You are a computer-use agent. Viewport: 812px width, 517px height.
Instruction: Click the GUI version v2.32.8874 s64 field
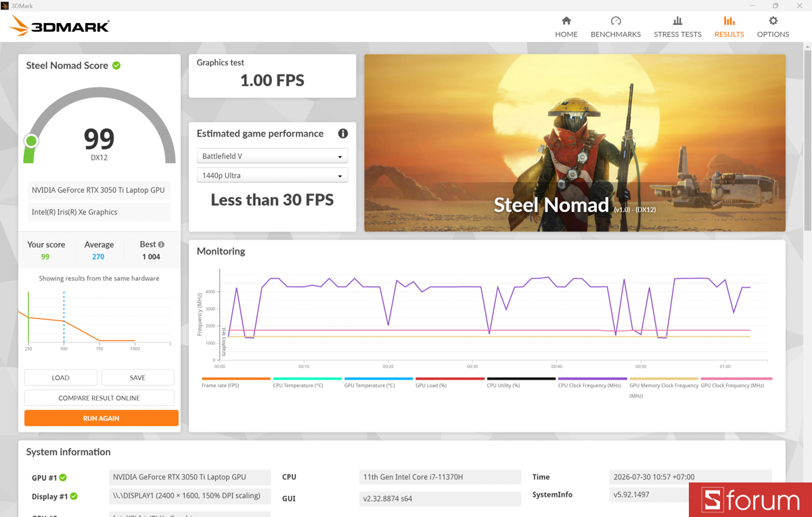click(440, 499)
